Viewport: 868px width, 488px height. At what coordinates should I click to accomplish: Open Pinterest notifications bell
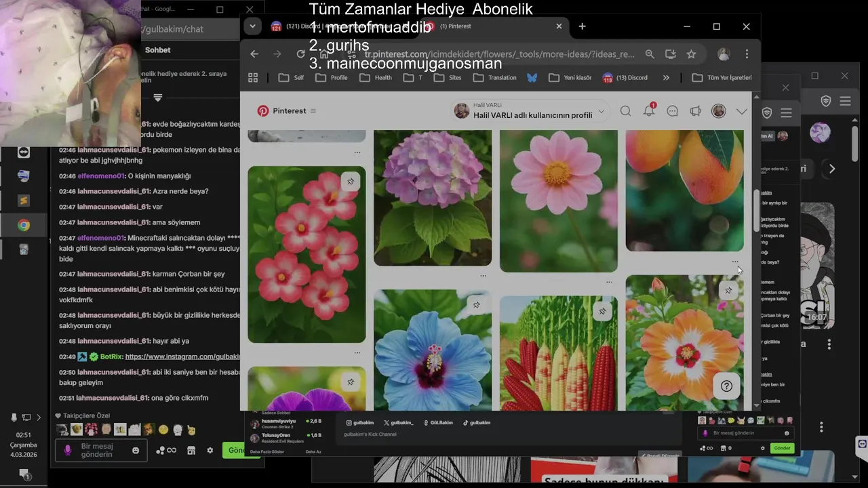point(649,111)
